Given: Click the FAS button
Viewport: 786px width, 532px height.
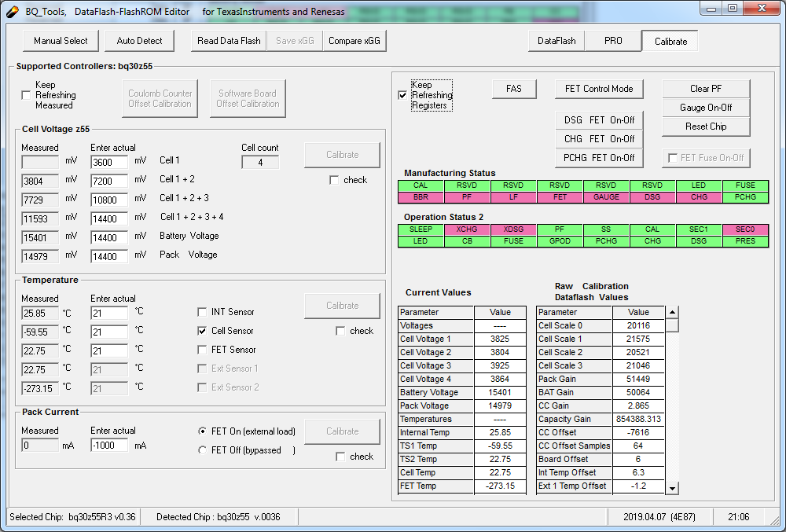Looking at the screenshot, I should pyautogui.click(x=514, y=89).
